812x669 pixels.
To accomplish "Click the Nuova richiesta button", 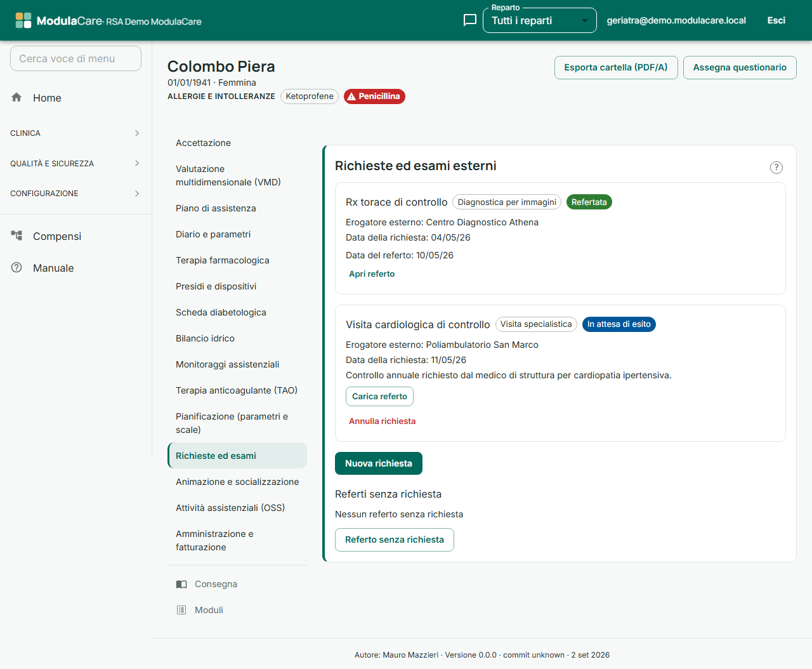I will click(379, 463).
